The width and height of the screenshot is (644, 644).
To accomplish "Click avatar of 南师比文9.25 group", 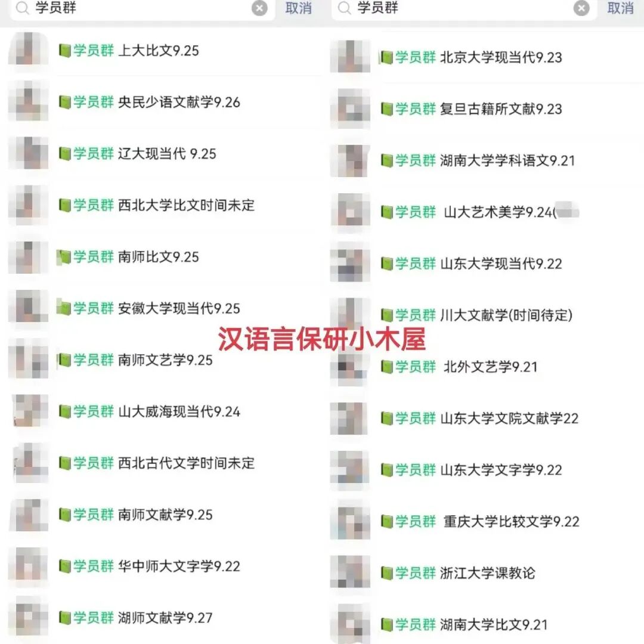I will 29,256.
